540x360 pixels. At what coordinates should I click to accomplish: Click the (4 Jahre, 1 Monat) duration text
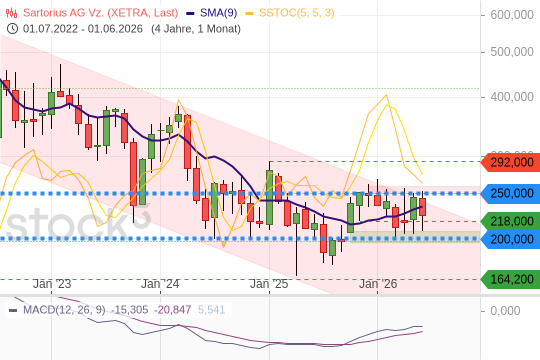tap(196, 29)
